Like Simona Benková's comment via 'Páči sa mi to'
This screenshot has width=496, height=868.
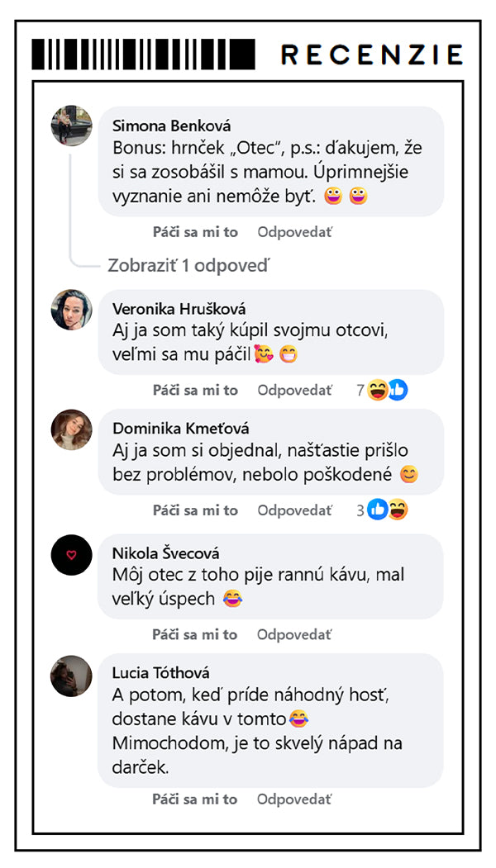point(195,233)
